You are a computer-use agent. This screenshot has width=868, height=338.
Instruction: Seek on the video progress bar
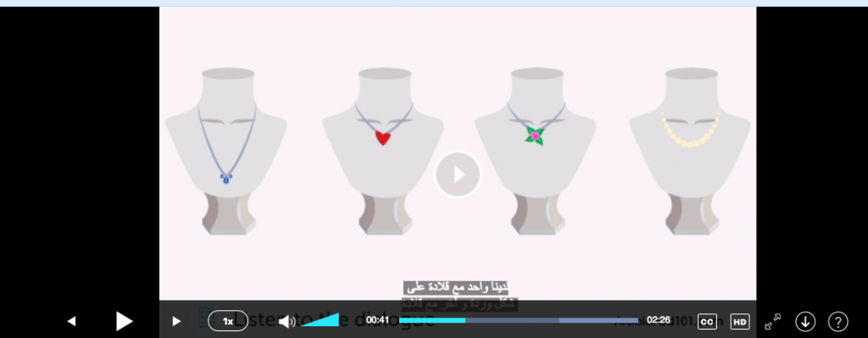point(520,320)
